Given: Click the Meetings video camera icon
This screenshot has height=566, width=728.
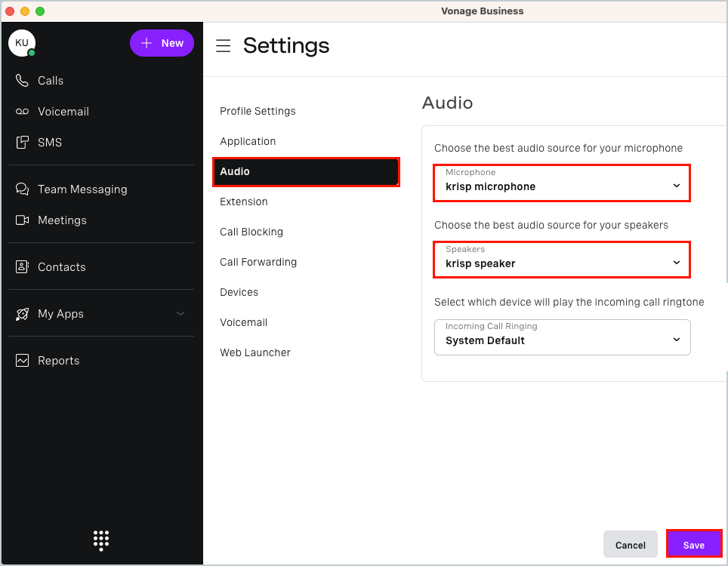Looking at the screenshot, I should click(22, 220).
